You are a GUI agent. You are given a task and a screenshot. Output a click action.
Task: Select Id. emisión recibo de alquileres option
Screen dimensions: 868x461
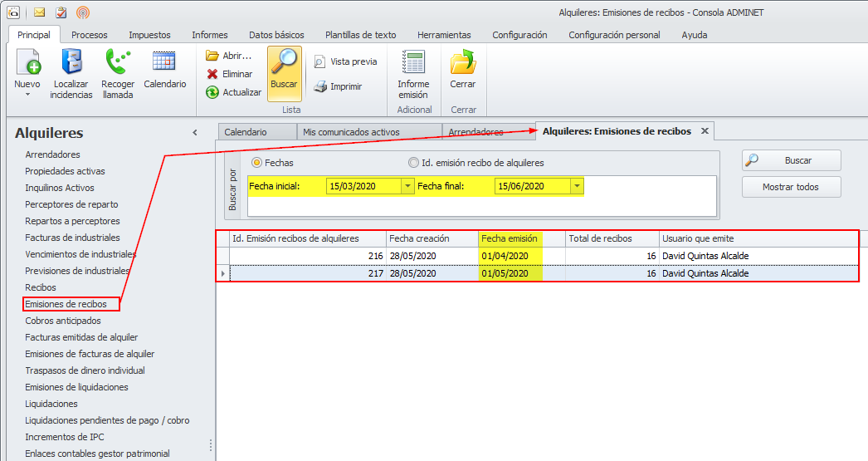click(413, 163)
